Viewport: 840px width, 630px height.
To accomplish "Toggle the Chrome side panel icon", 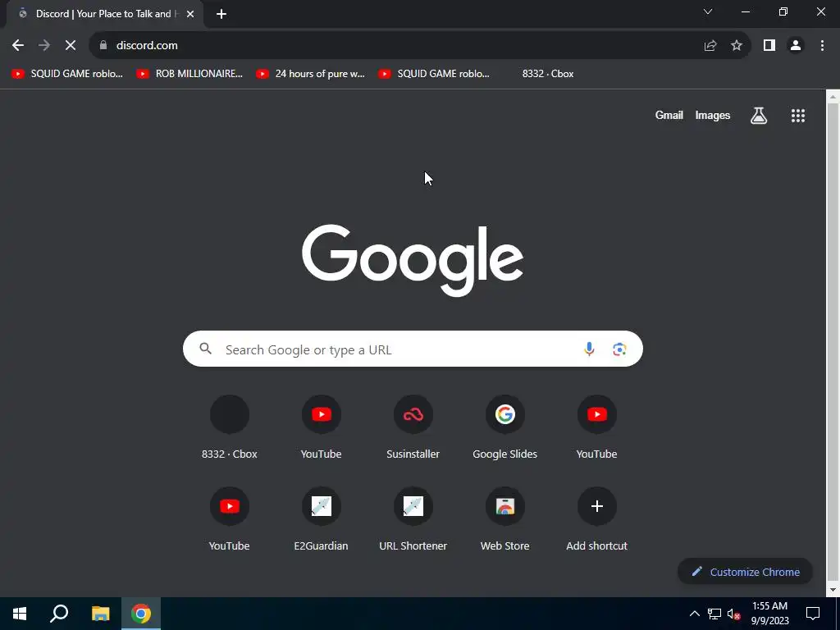I will 769,46.
